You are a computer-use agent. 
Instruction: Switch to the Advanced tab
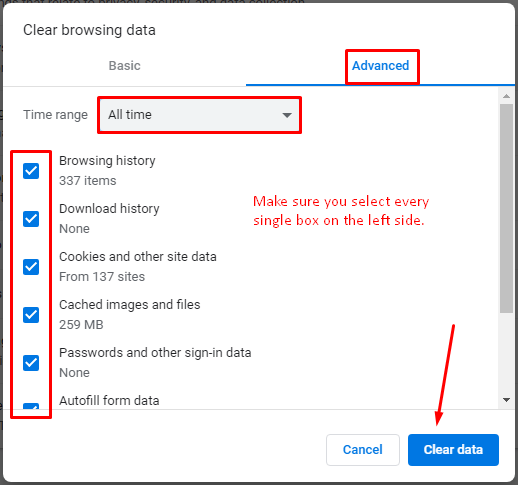pyautogui.click(x=380, y=66)
